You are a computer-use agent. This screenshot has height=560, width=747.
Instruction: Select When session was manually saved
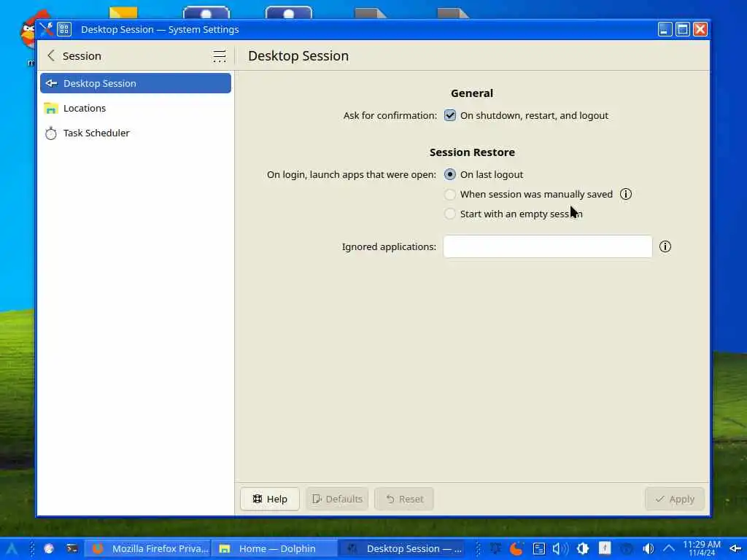click(x=449, y=194)
